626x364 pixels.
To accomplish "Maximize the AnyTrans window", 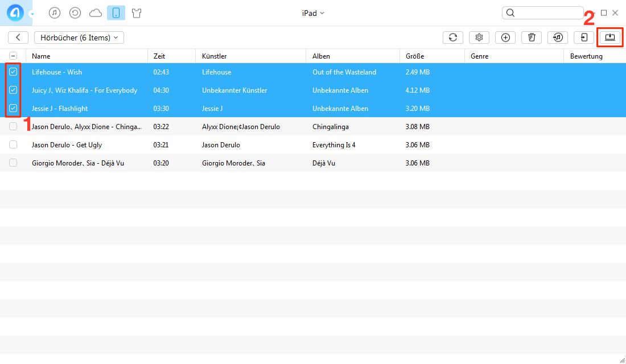I will coord(604,13).
